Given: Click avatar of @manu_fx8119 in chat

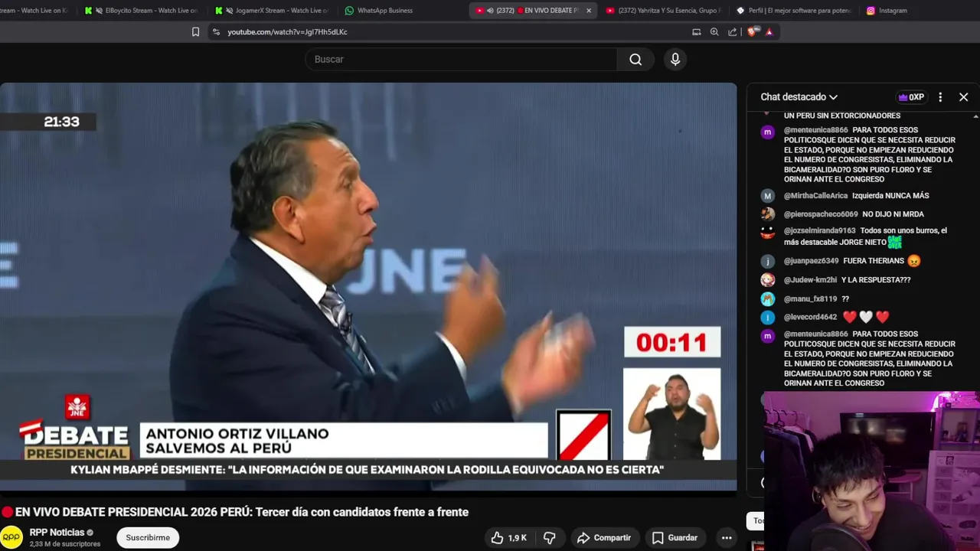Looking at the screenshot, I should click(768, 298).
